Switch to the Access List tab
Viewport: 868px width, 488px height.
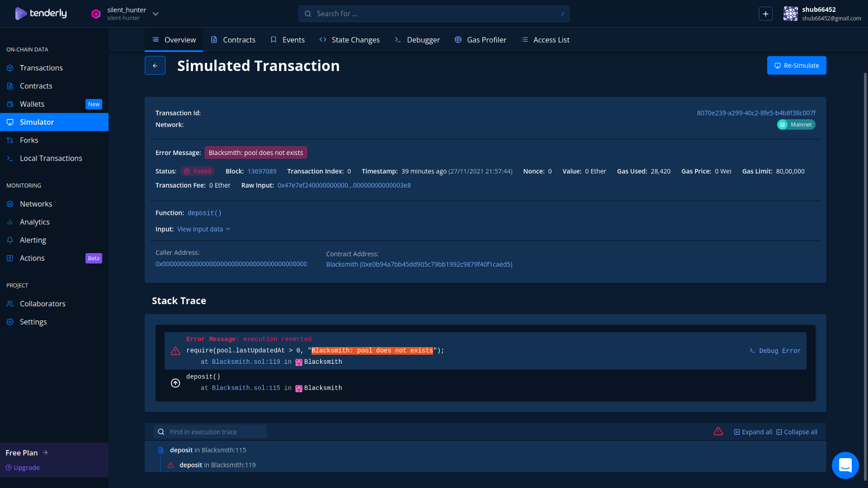[545, 40]
